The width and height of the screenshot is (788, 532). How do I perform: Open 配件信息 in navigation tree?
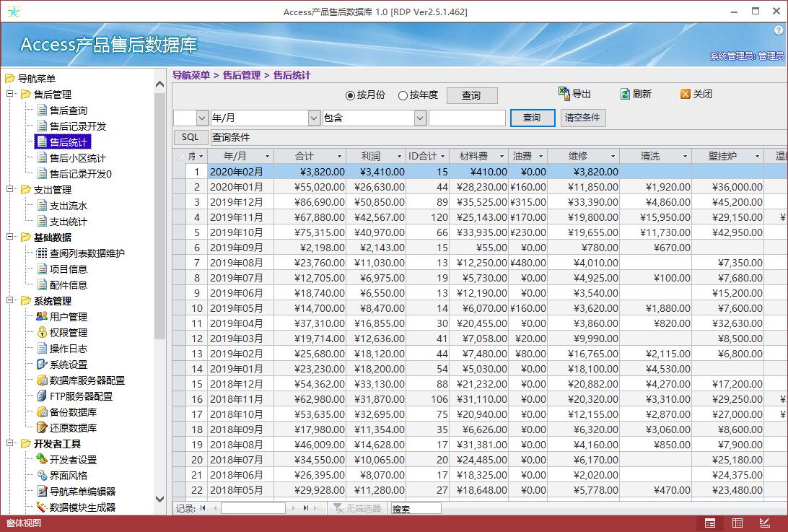point(69,285)
